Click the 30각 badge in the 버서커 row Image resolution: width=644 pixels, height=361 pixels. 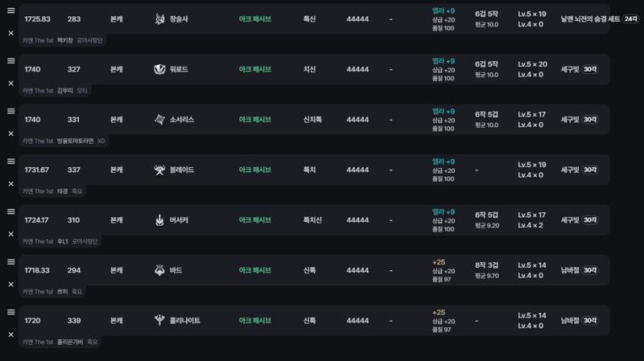click(590, 219)
